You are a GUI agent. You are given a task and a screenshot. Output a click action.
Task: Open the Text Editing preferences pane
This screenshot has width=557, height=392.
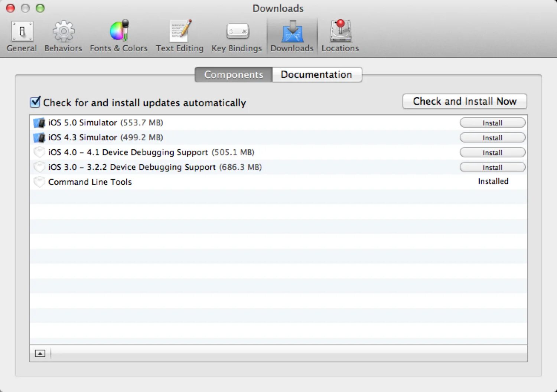click(180, 36)
